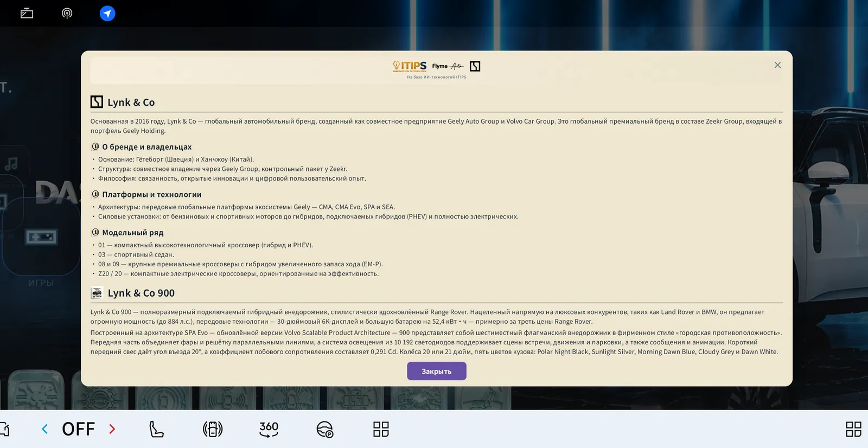Click the line starting 'Философия: связанность'
This screenshot has height=448, width=868.
coord(232,178)
